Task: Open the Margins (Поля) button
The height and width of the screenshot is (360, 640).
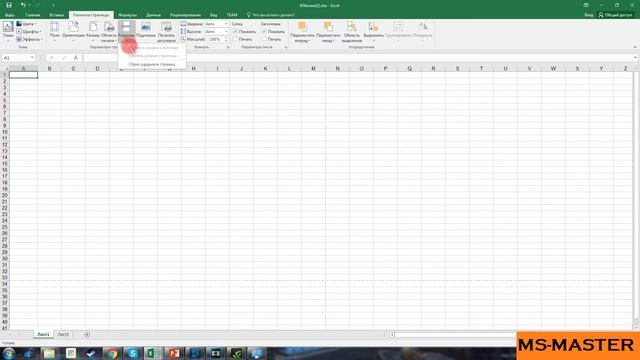Action: tap(54, 31)
